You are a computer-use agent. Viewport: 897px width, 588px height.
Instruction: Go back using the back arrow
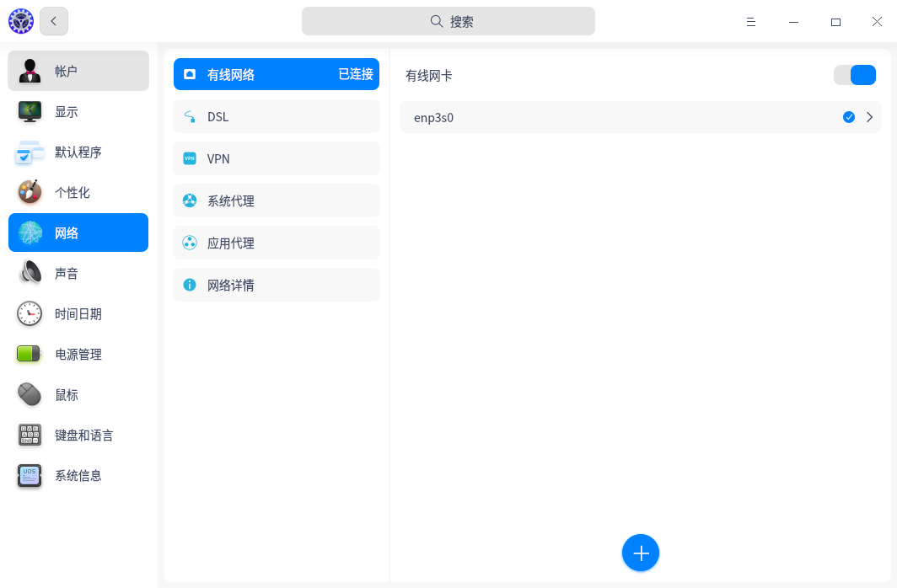pyautogui.click(x=54, y=22)
